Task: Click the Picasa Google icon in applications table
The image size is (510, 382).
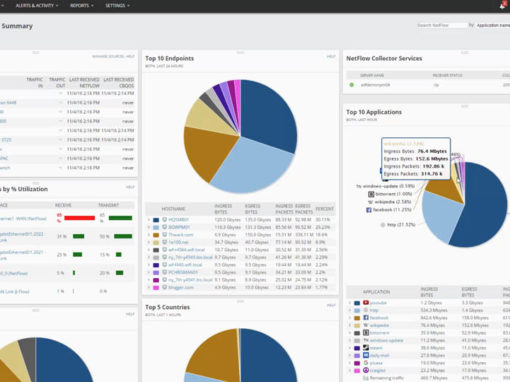Action: coord(366,363)
